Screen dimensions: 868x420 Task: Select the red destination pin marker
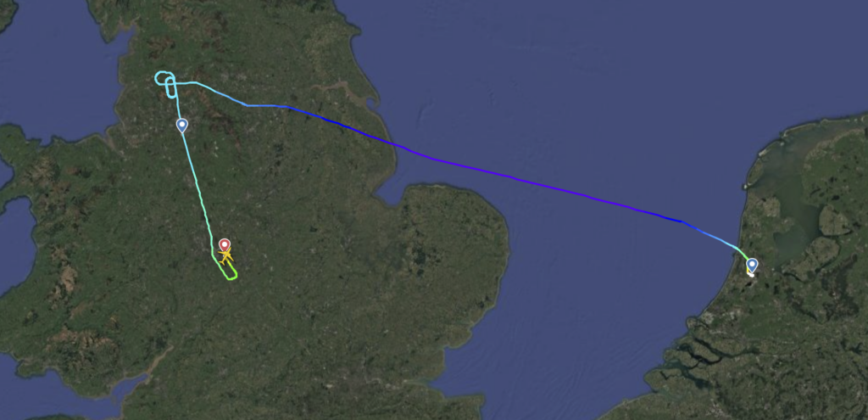point(224,245)
